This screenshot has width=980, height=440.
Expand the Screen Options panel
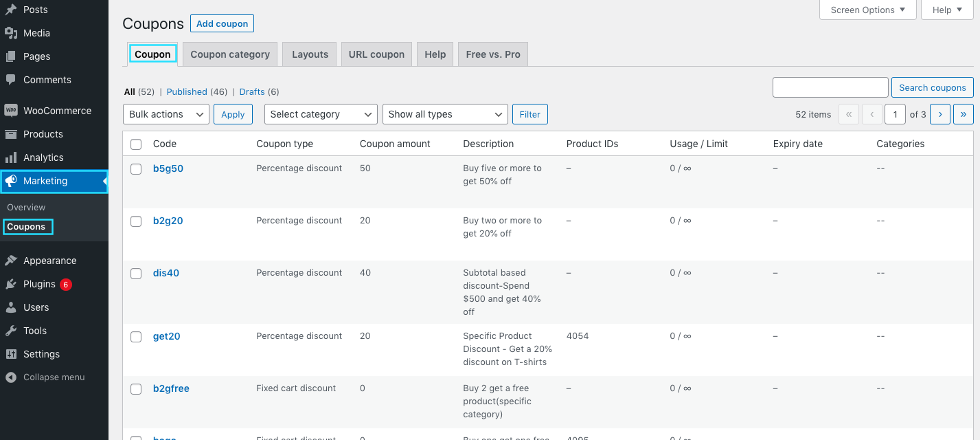click(868, 10)
